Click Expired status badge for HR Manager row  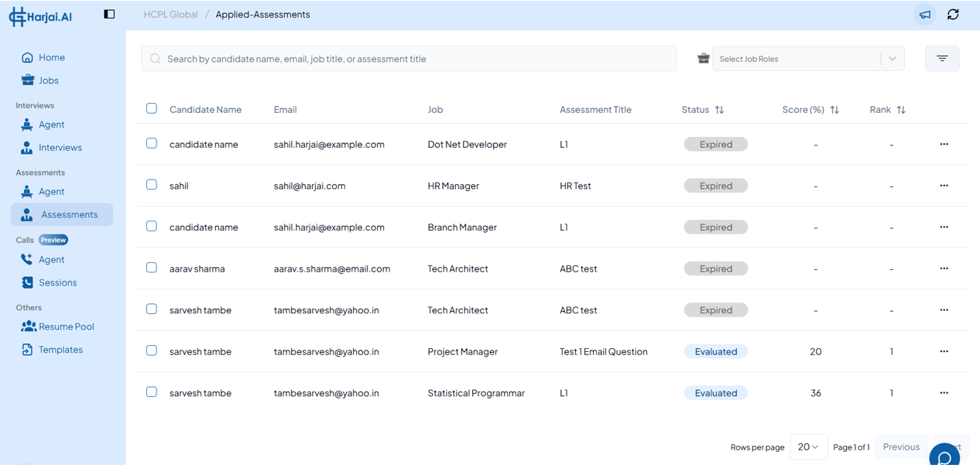[x=716, y=186]
